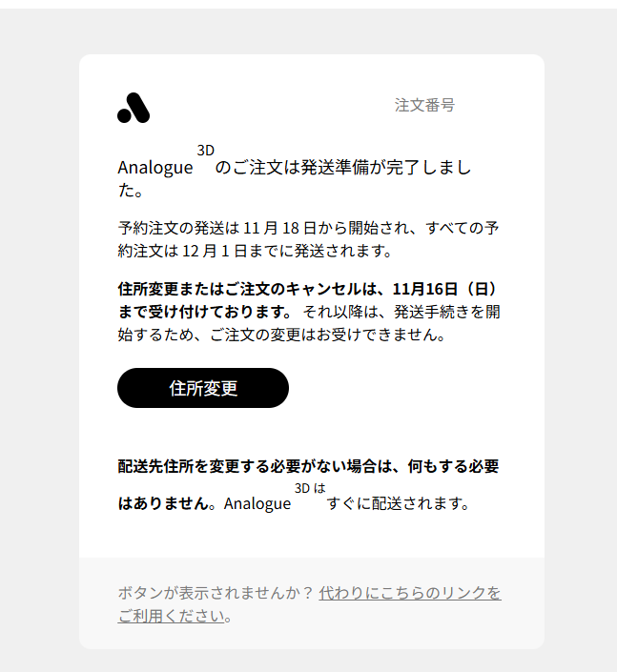
Task: Click the word Analogue in the bottom paragraph
Action: [x=257, y=503]
